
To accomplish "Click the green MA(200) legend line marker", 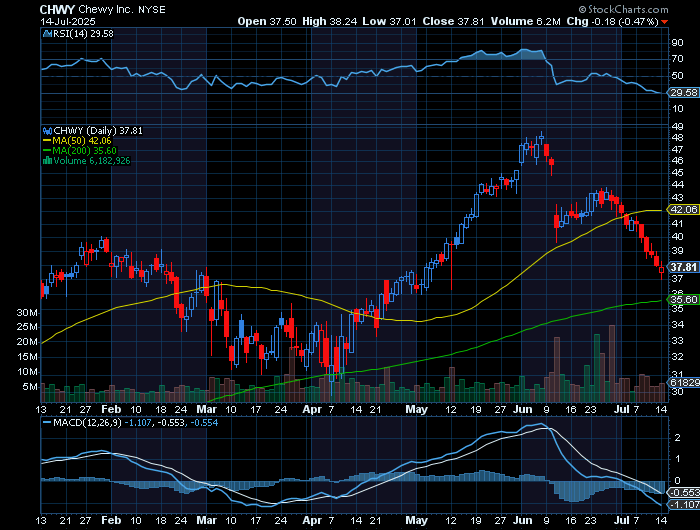I will coord(47,150).
